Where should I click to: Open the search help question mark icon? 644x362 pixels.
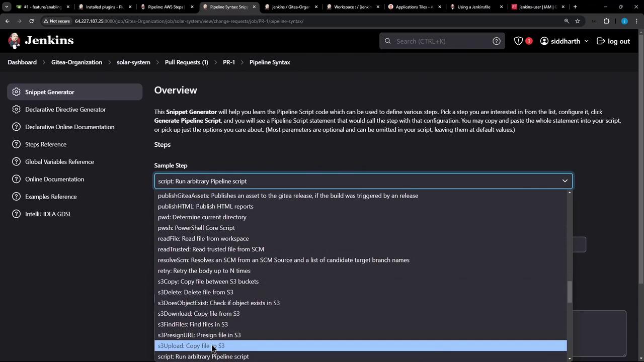(x=496, y=41)
